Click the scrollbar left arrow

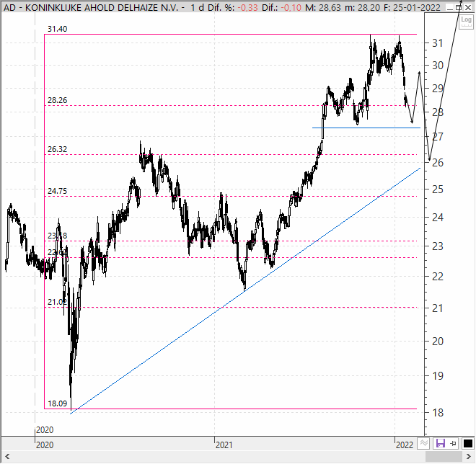tap(7, 456)
